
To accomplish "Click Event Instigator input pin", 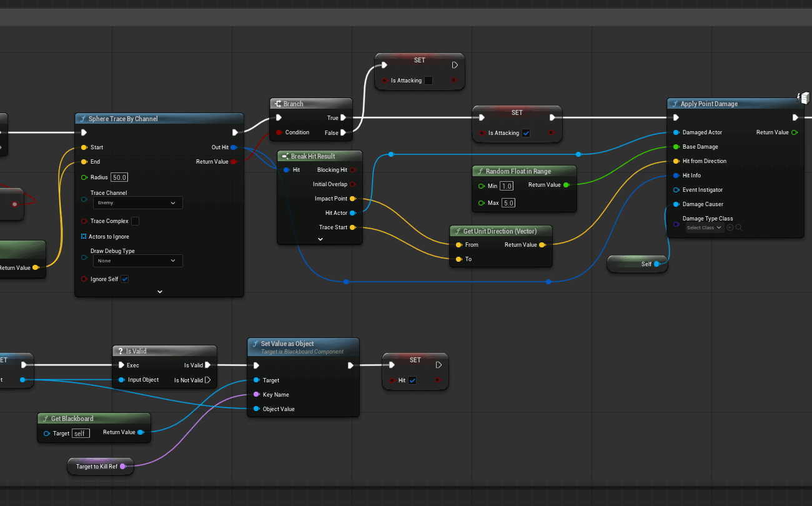I will [676, 190].
